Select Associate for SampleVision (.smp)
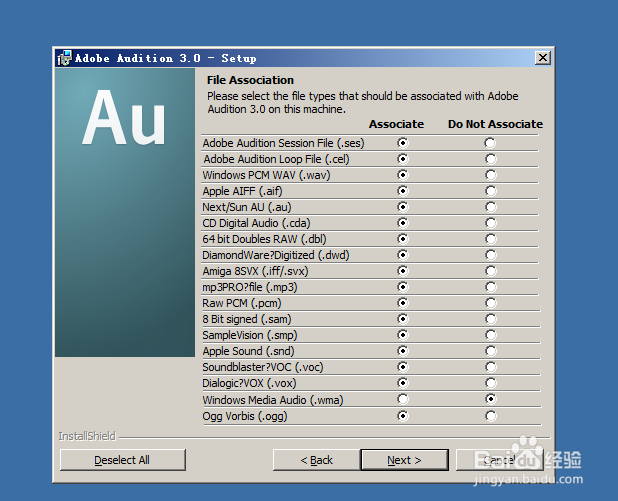This screenshot has width=618, height=501. (x=403, y=335)
